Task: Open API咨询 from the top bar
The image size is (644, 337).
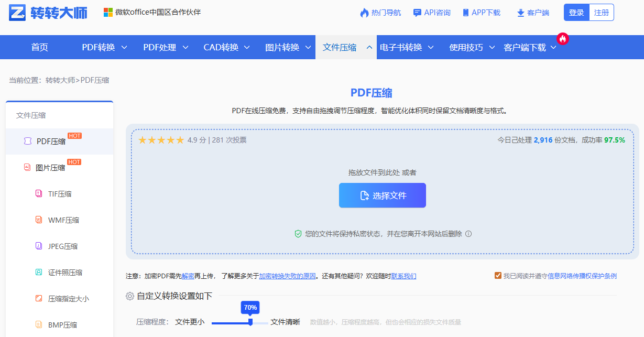Action: (431, 13)
